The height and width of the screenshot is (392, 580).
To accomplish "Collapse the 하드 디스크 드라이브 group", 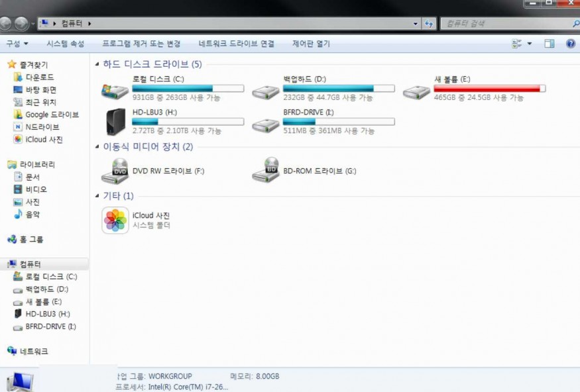I will pos(97,64).
